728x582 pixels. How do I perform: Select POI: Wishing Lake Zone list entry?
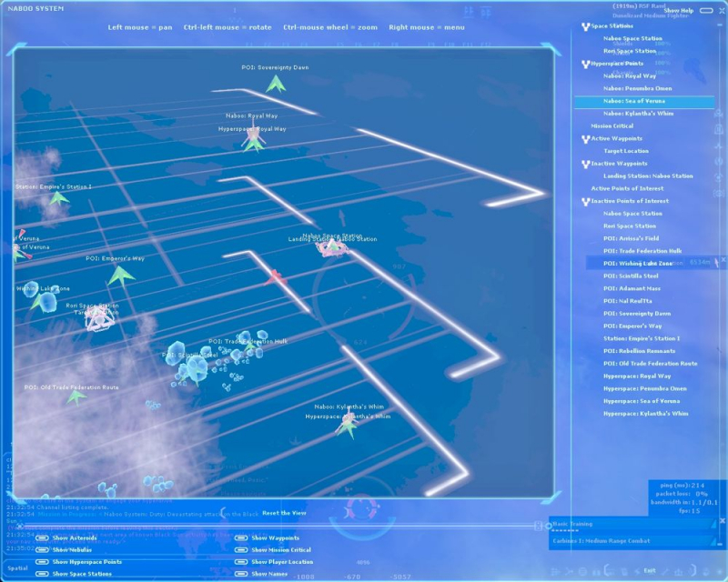638,264
